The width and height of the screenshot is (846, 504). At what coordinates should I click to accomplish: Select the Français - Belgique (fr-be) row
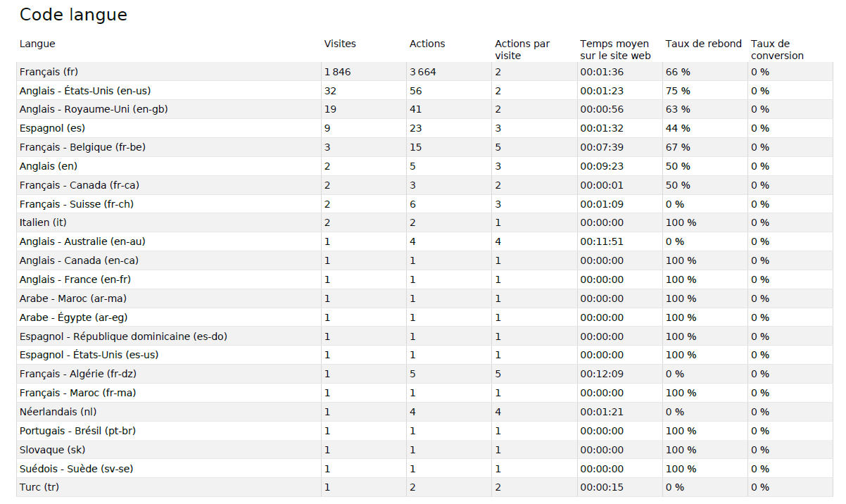(x=82, y=147)
